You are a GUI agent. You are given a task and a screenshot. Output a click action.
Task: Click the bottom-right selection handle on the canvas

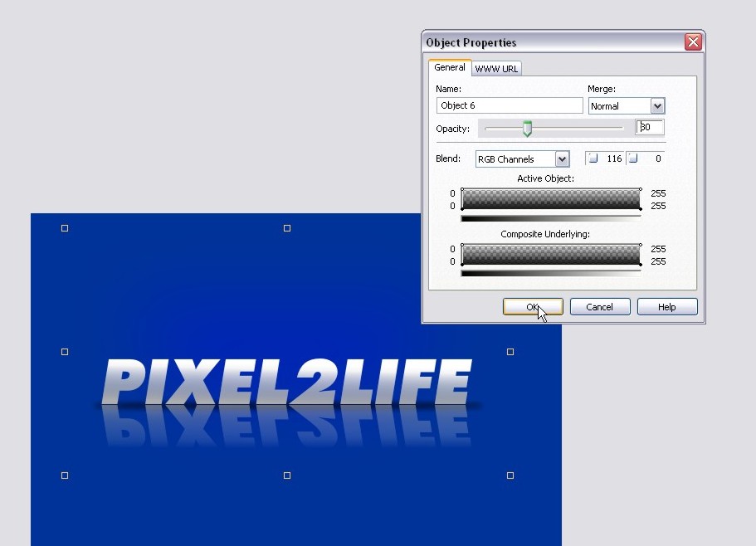click(x=510, y=475)
